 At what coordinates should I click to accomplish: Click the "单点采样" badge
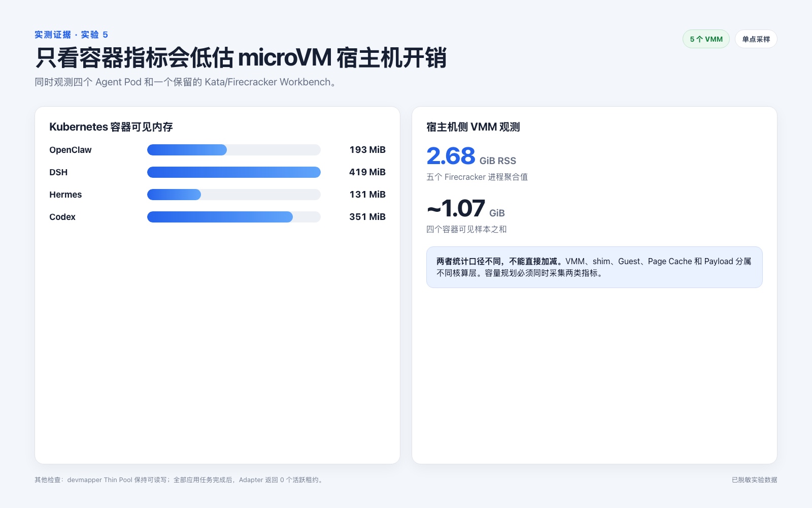click(x=756, y=39)
